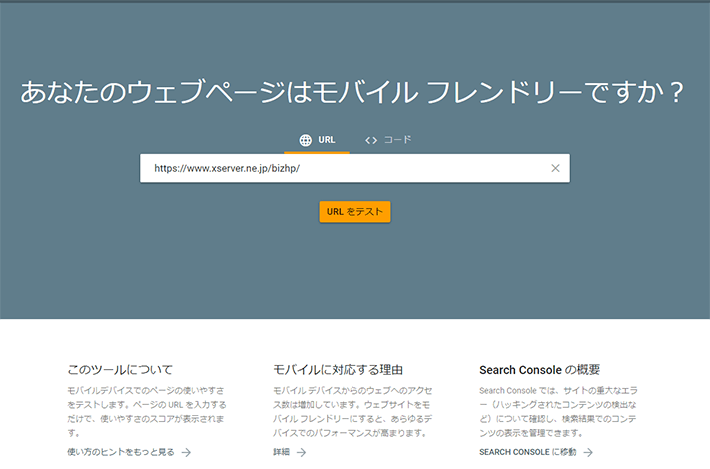710x469 pixels.
Task: Click the arrow beside 詳細
Action: [302, 452]
